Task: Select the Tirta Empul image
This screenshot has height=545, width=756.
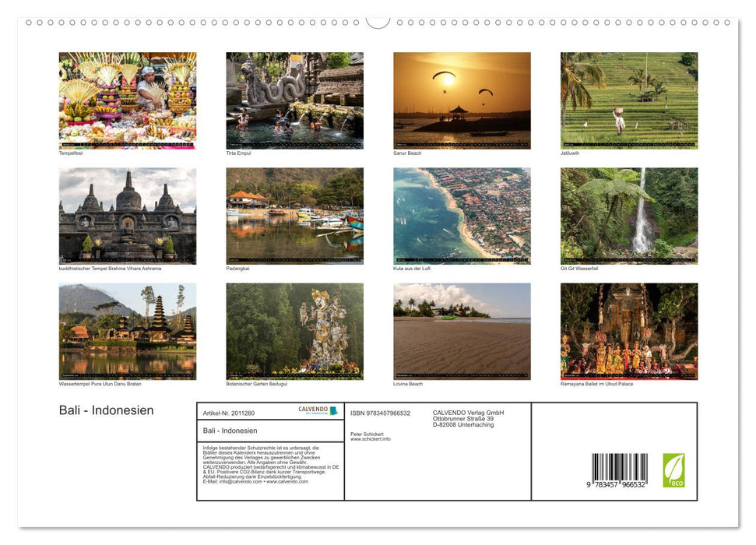Action: point(294,100)
